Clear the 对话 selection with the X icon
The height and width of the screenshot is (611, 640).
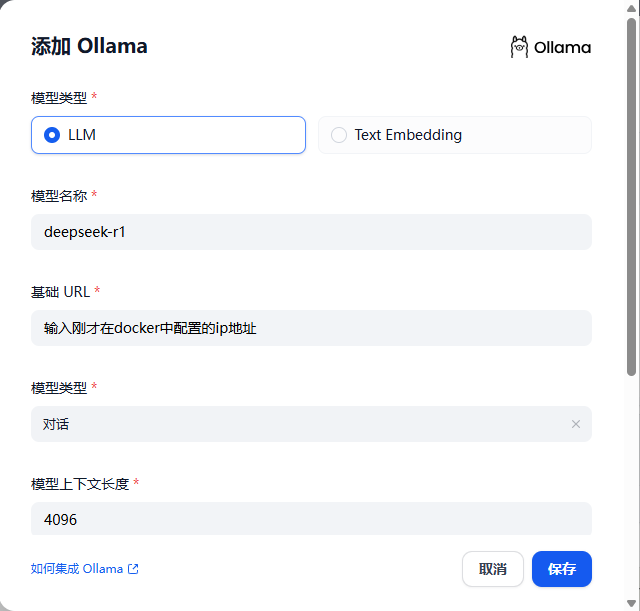[576, 424]
